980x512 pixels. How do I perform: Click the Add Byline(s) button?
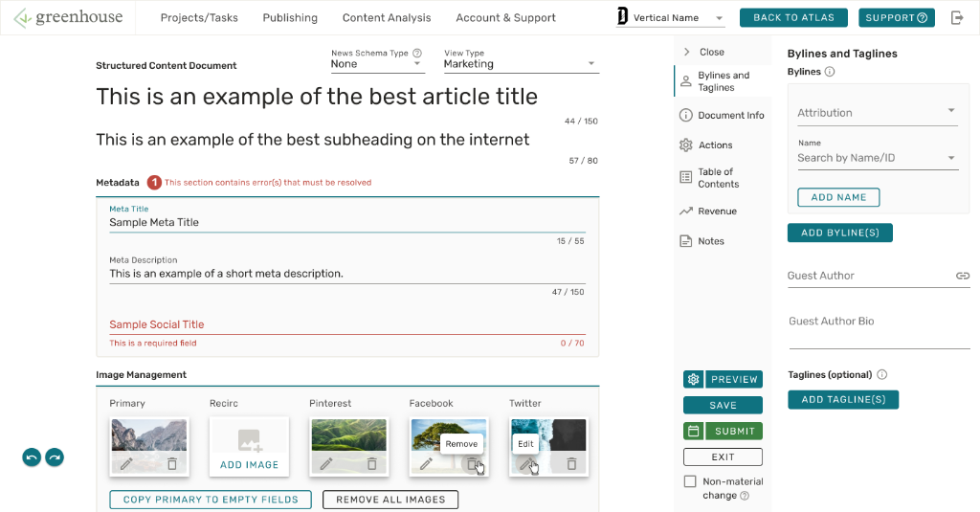(839, 233)
